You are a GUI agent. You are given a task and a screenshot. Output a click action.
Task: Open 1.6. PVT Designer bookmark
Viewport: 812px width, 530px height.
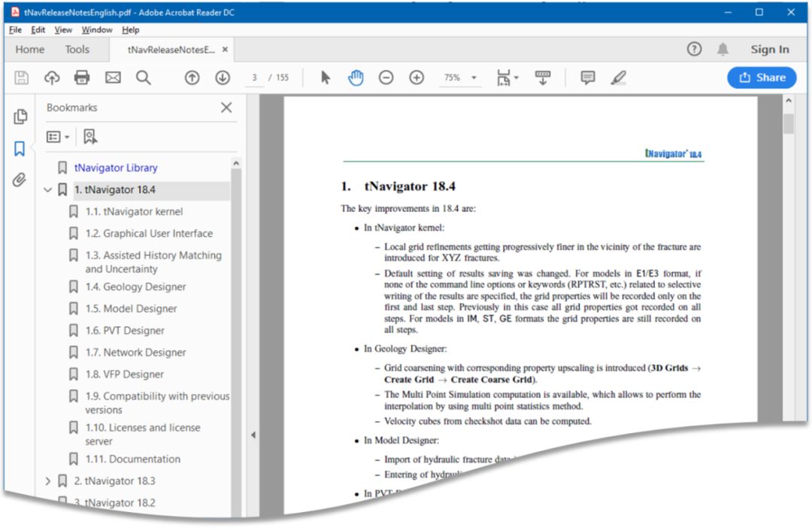pos(125,330)
